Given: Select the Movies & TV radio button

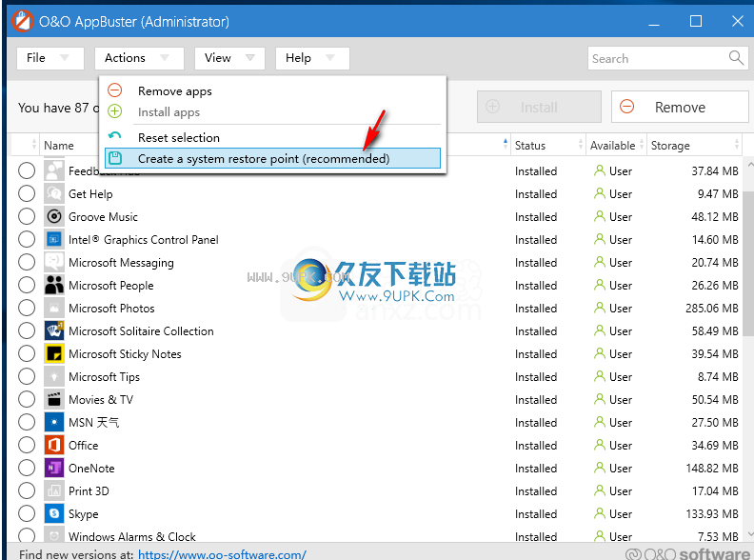Looking at the screenshot, I should click(27, 399).
